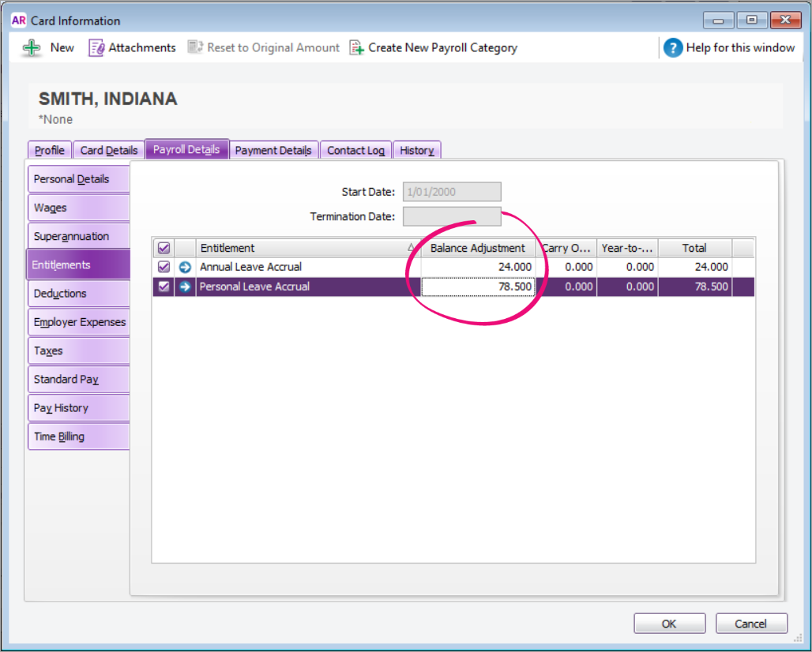
Task: Click the Year-to-Date column header
Action: tap(627, 248)
